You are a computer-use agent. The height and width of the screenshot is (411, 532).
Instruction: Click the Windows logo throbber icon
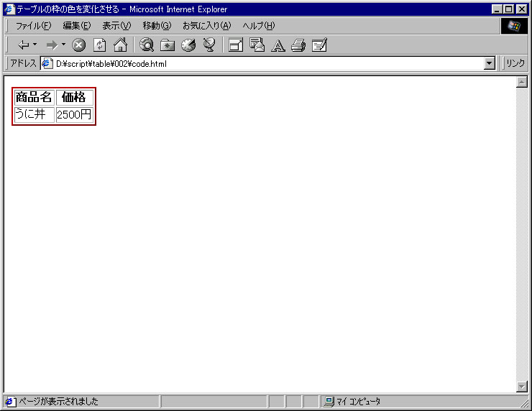pyautogui.click(x=514, y=26)
